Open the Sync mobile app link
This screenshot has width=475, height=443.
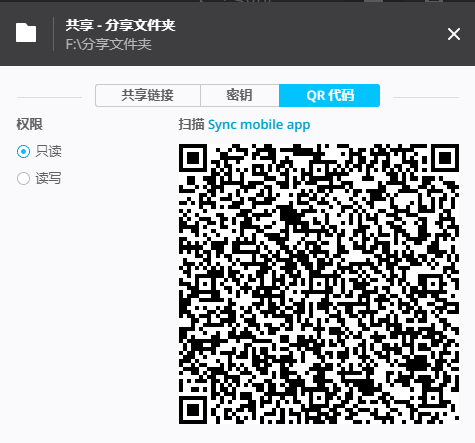tap(259, 125)
